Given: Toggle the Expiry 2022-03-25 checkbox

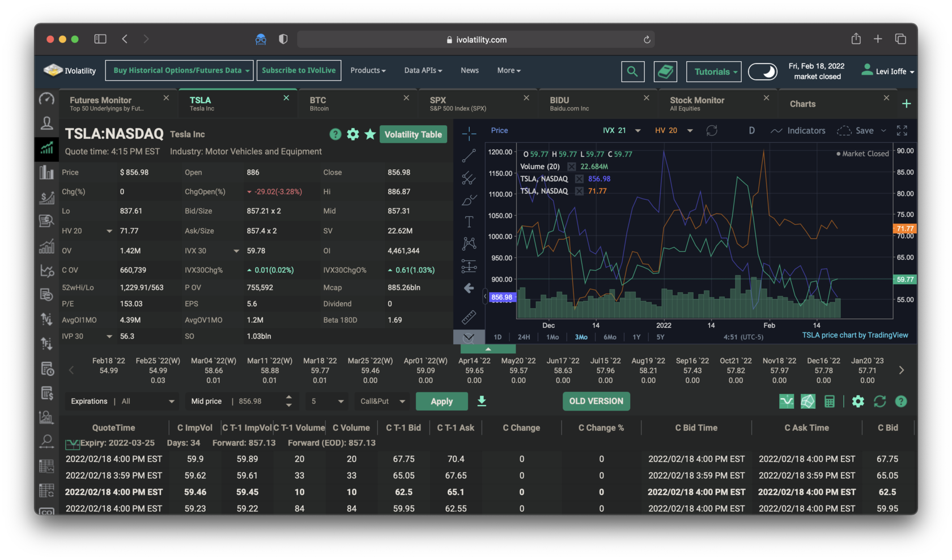Looking at the screenshot, I should 72,443.
